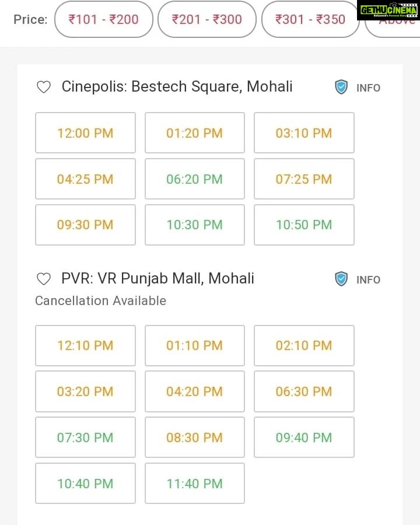Click the Cinepolis safety shield icon
The image size is (420, 525).
[341, 87]
